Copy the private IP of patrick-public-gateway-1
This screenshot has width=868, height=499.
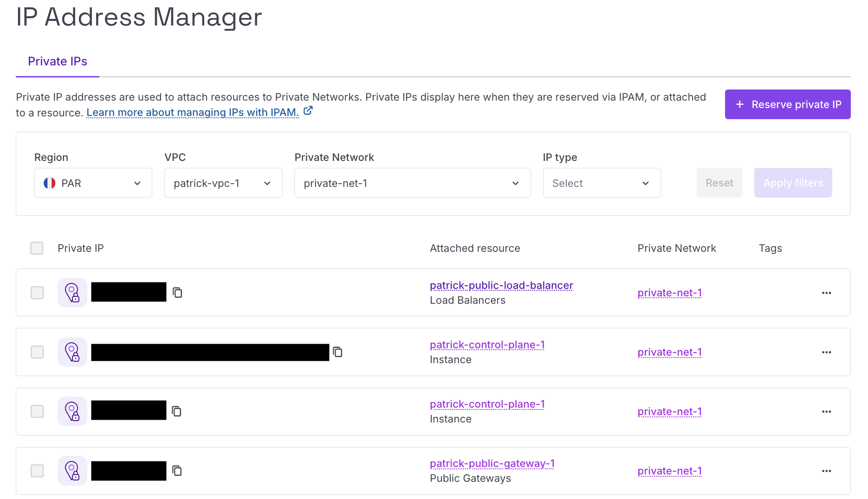click(177, 471)
